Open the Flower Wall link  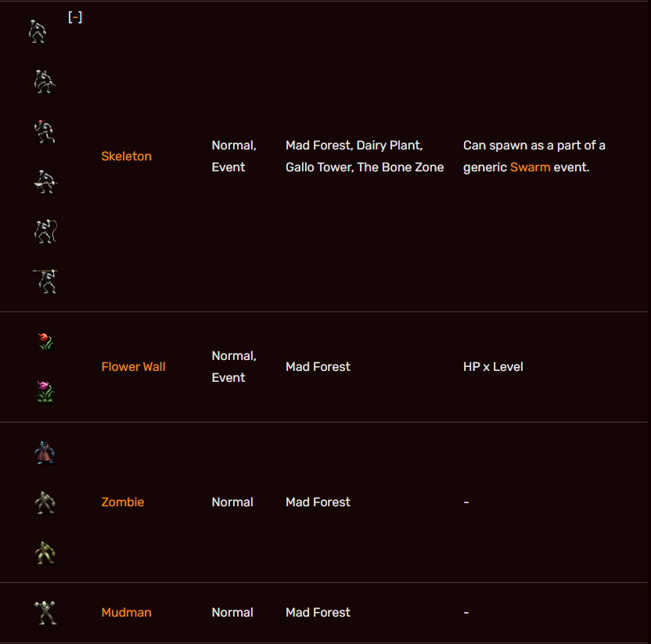point(133,367)
